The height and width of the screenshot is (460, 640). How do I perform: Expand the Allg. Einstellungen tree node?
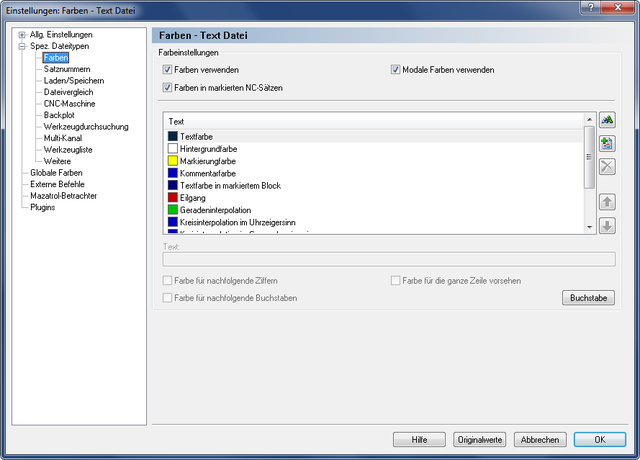pos(22,35)
